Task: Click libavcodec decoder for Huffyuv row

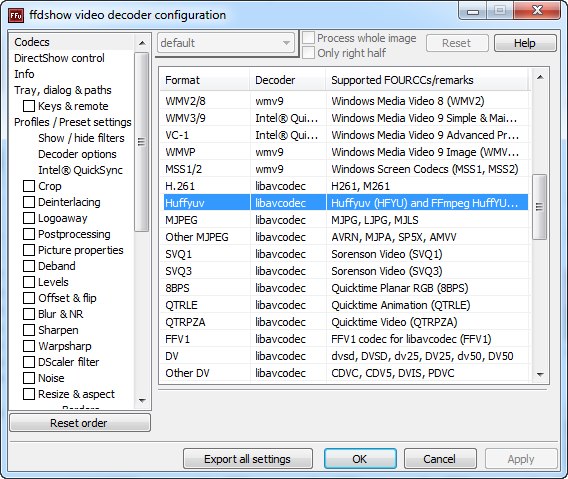Action: (281, 203)
